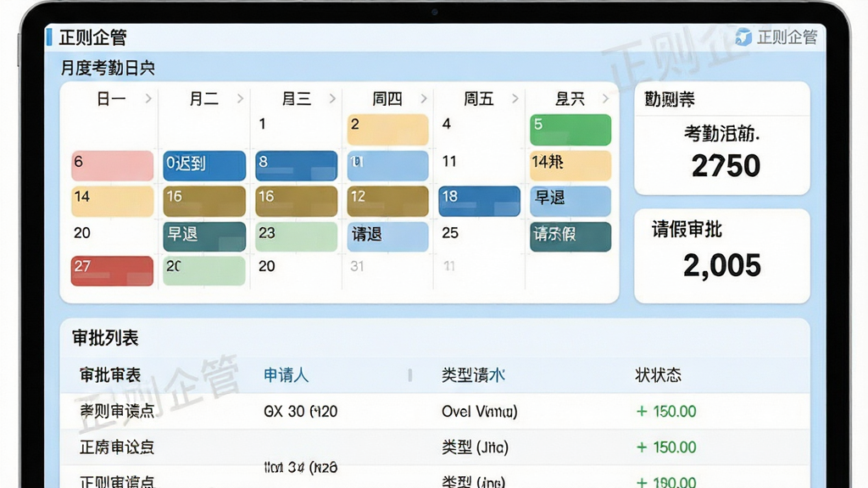The width and height of the screenshot is (868, 488).
Task: Click greyed-out day 31
Action: [357, 266]
